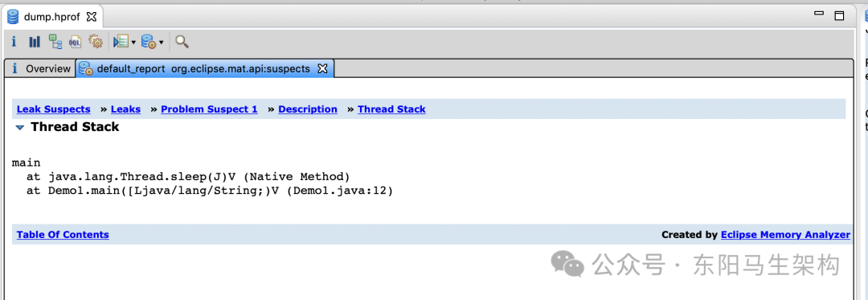The image size is (868, 300).
Task: Close the dump.hprof editor tab
Action: 92,17
